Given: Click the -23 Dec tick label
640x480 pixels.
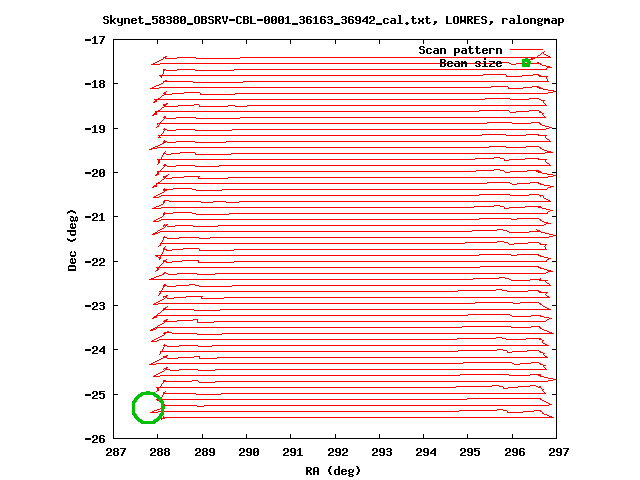Looking at the screenshot, I should 95,306.
